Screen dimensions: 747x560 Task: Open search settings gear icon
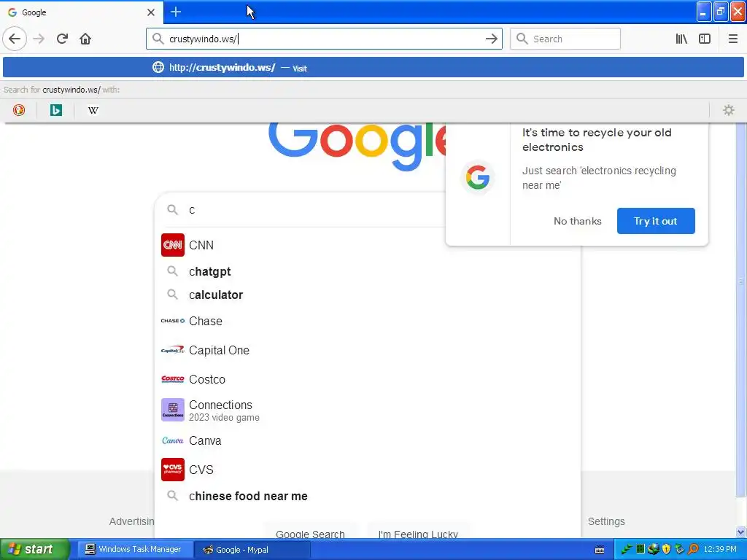click(729, 110)
